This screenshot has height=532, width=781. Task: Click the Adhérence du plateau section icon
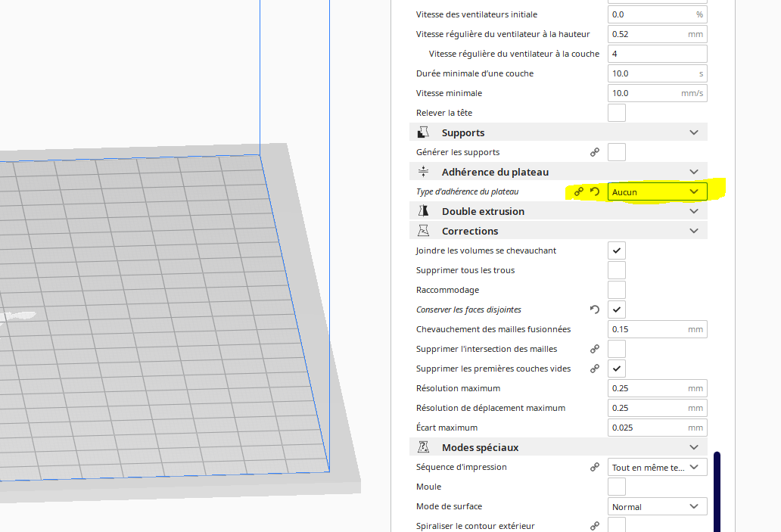(x=423, y=172)
